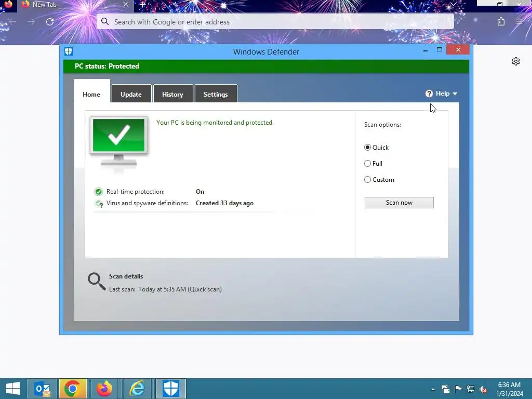Switch to Firefox in the taskbar
Image resolution: width=532 pixels, height=399 pixels.
point(104,389)
